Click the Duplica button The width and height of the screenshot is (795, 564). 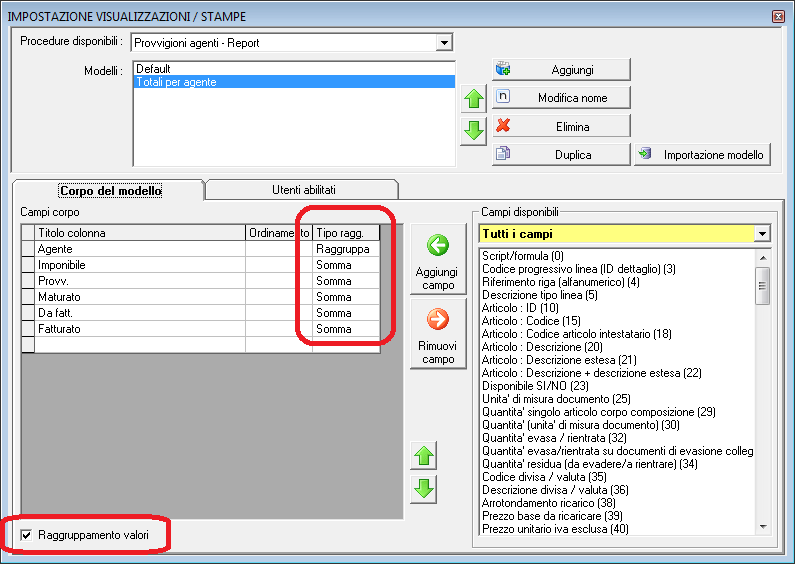561,155
